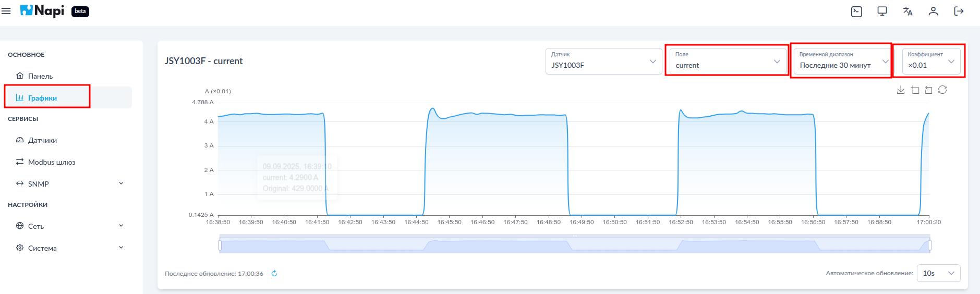The height and width of the screenshot is (294, 980).
Task: Expand the SNMP sidebar section
Action: [x=121, y=183]
